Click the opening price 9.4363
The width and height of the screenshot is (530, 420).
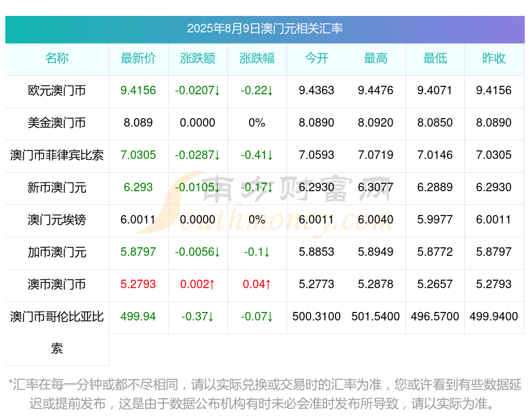316,90
